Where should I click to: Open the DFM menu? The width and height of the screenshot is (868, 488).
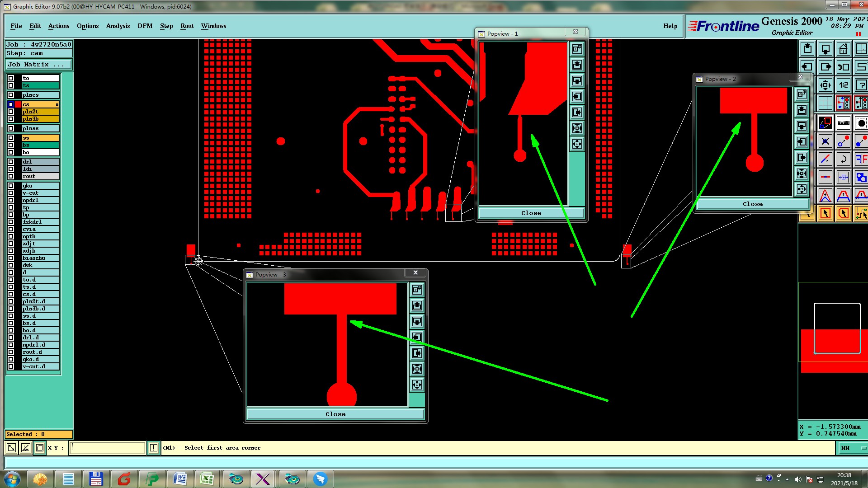(x=145, y=26)
